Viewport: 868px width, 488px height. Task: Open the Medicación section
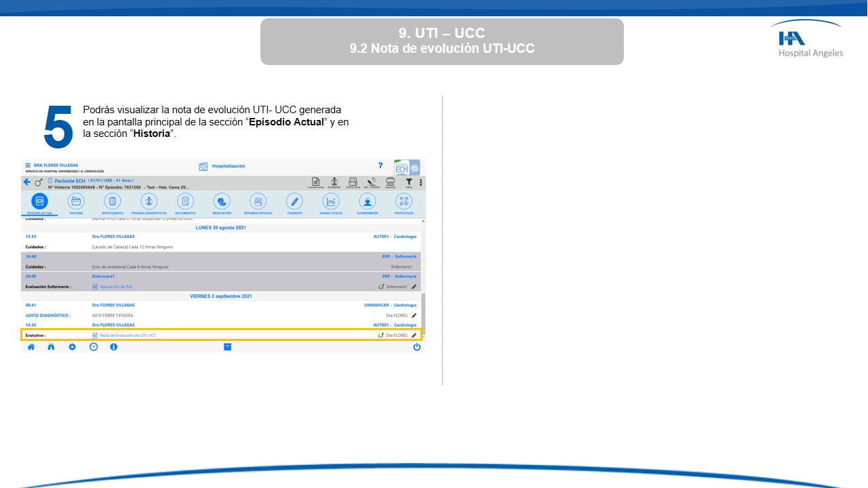pyautogui.click(x=222, y=201)
